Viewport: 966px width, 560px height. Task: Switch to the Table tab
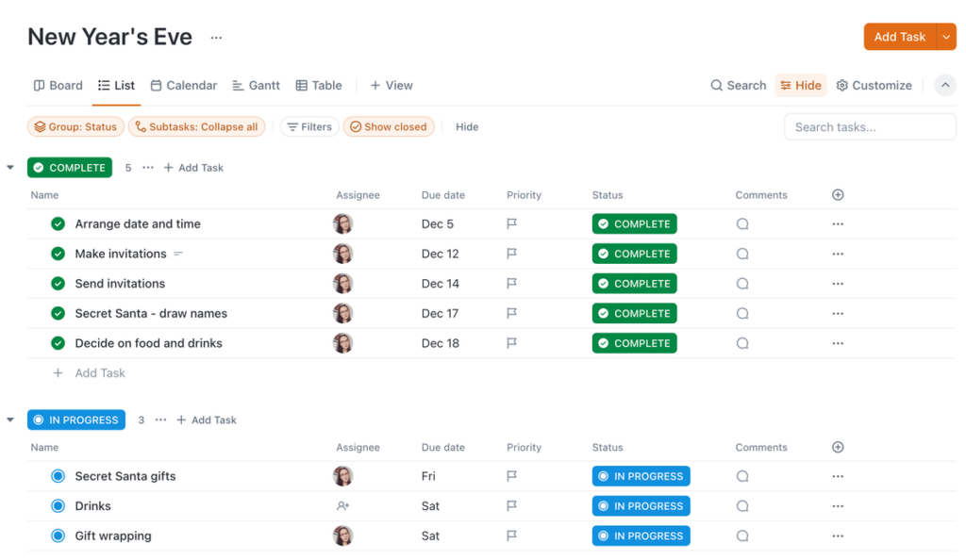[x=319, y=85]
